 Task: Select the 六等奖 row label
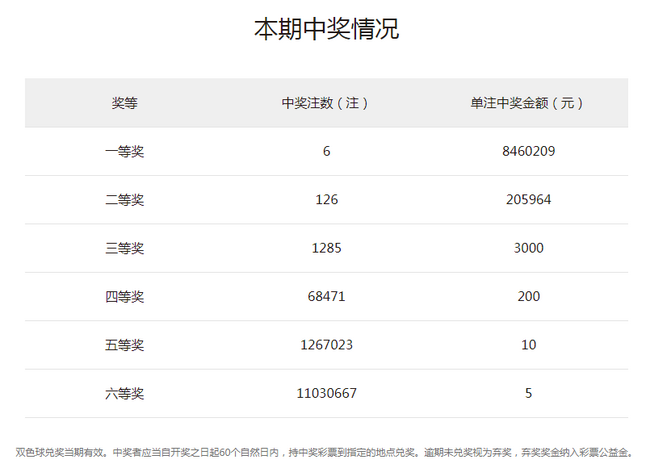point(125,394)
